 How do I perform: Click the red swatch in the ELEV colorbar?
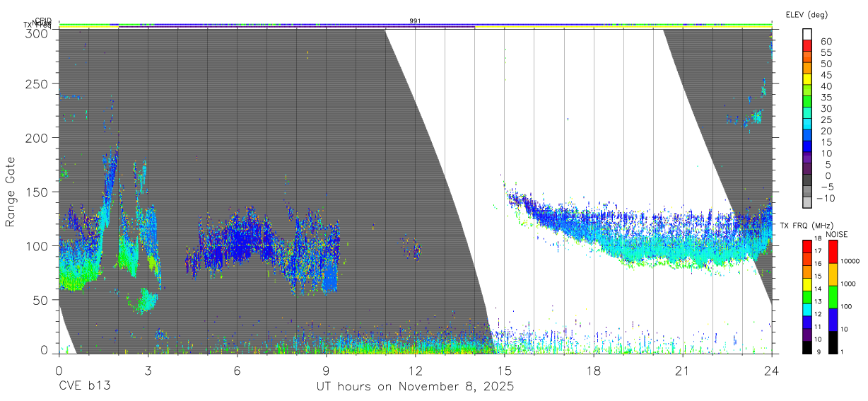tap(808, 45)
